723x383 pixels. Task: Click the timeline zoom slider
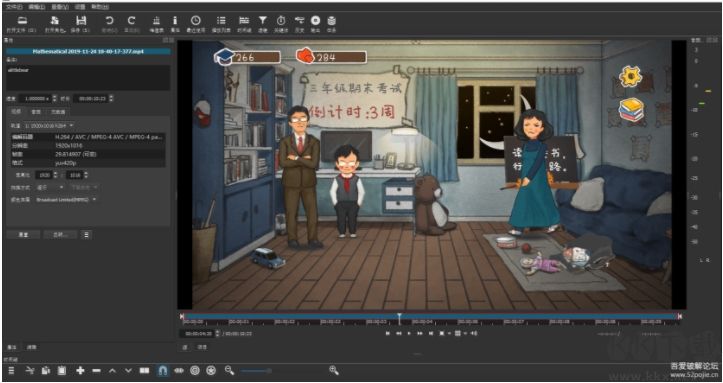point(255,371)
